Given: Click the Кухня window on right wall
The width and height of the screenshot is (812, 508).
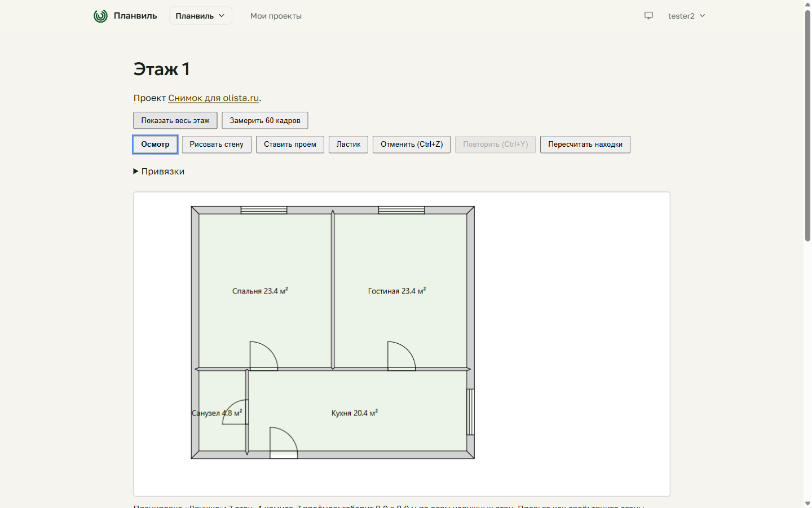Looking at the screenshot, I should tap(470, 412).
